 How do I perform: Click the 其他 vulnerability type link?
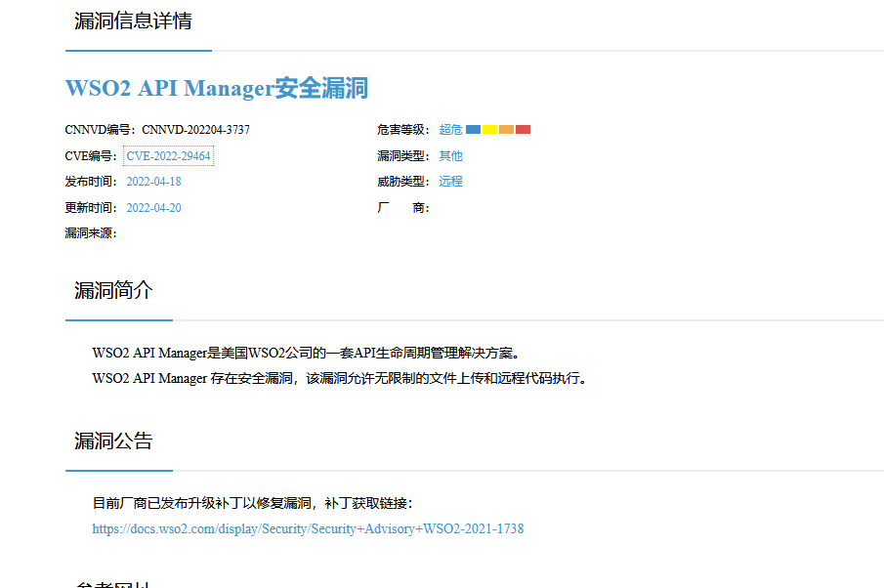click(450, 156)
